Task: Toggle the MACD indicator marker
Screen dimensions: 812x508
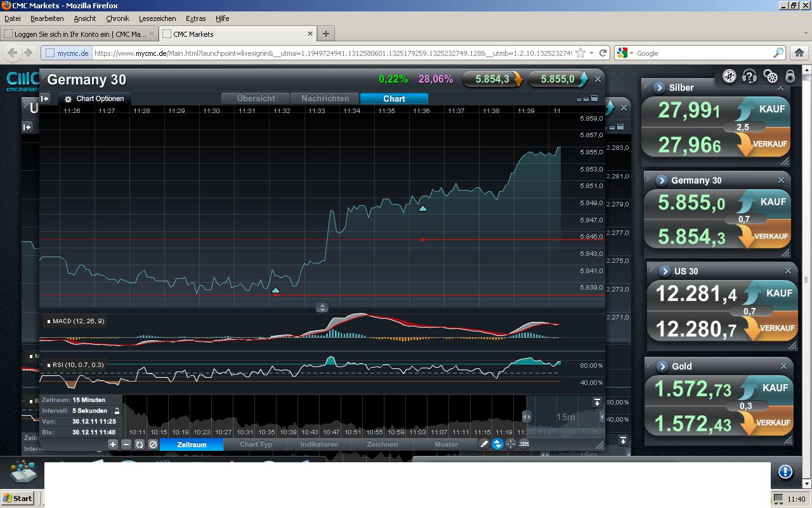Action: click(x=49, y=321)
